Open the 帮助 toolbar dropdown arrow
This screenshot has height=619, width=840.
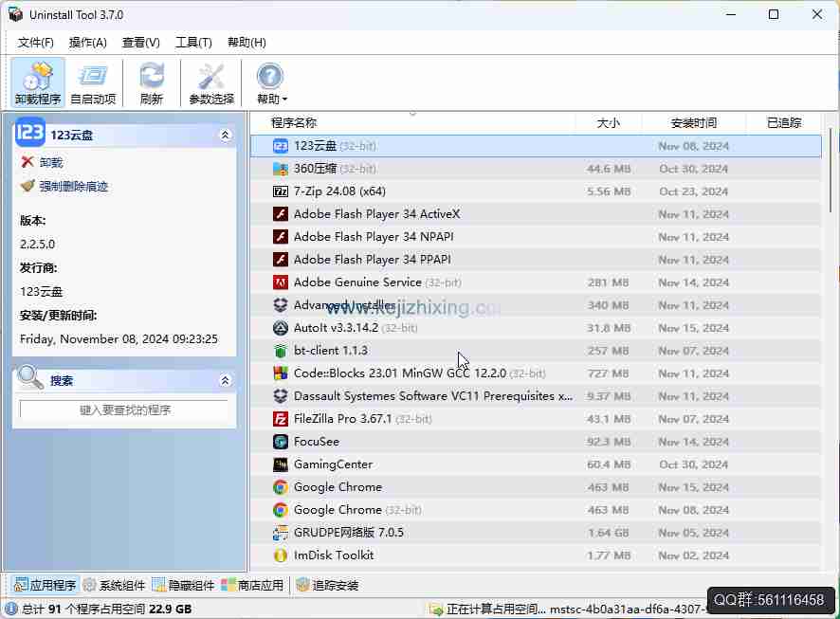pyautogui.click(x=284, y=100)
